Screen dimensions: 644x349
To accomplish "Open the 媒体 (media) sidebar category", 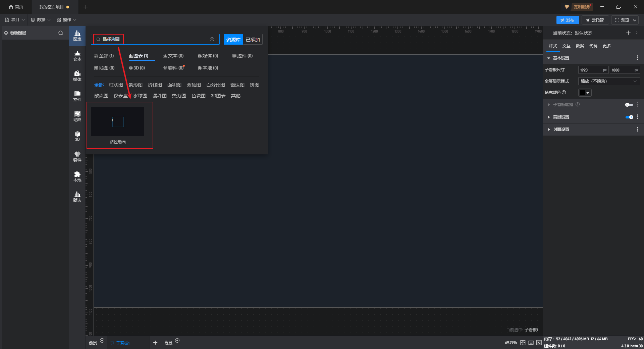I will (x=77, y=76).
